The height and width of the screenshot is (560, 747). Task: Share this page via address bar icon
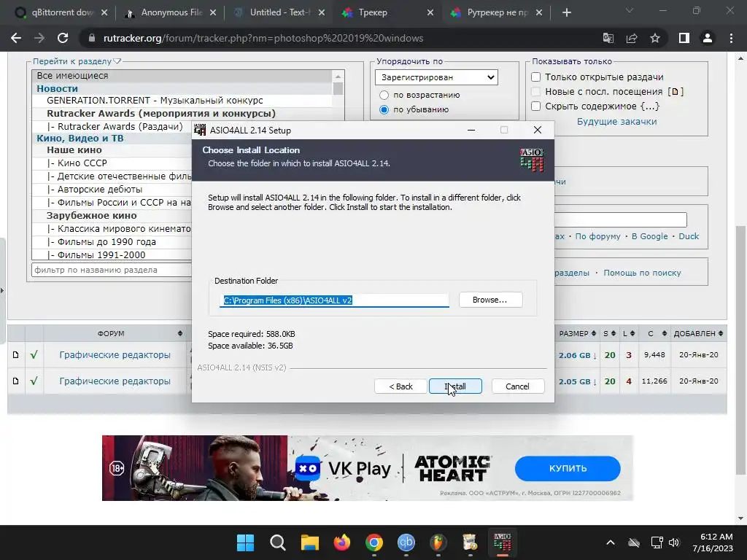click(632, 38)
